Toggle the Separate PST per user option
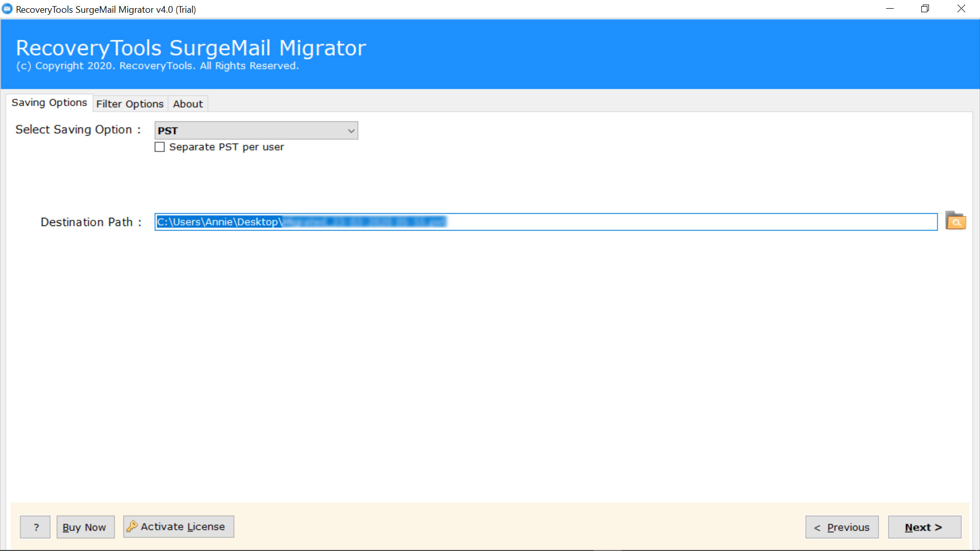 point(161,146)
